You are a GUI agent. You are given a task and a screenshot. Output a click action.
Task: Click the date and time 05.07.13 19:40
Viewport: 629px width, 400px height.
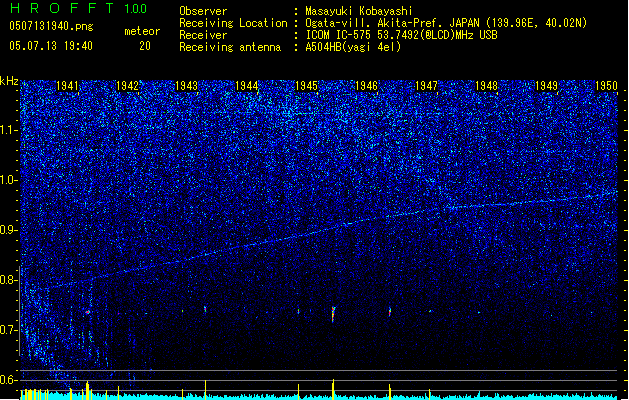(51, 46)
